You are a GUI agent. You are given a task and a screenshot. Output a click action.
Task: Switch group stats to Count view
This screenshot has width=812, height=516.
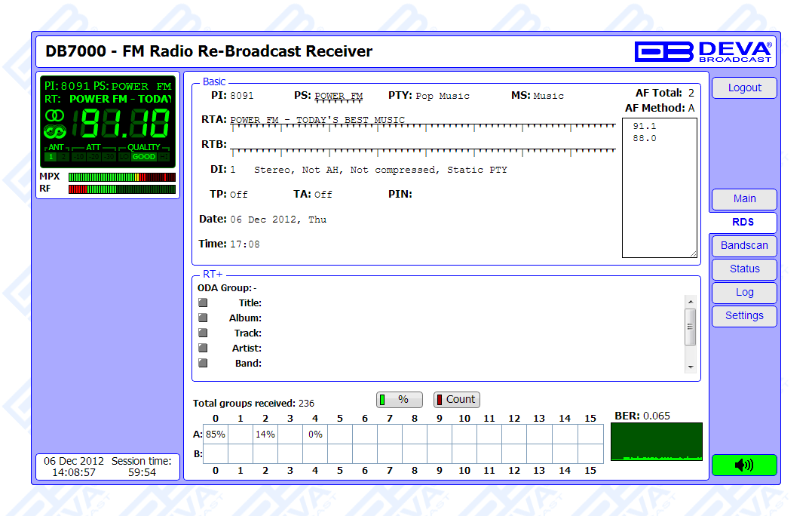tap(456, 400)
